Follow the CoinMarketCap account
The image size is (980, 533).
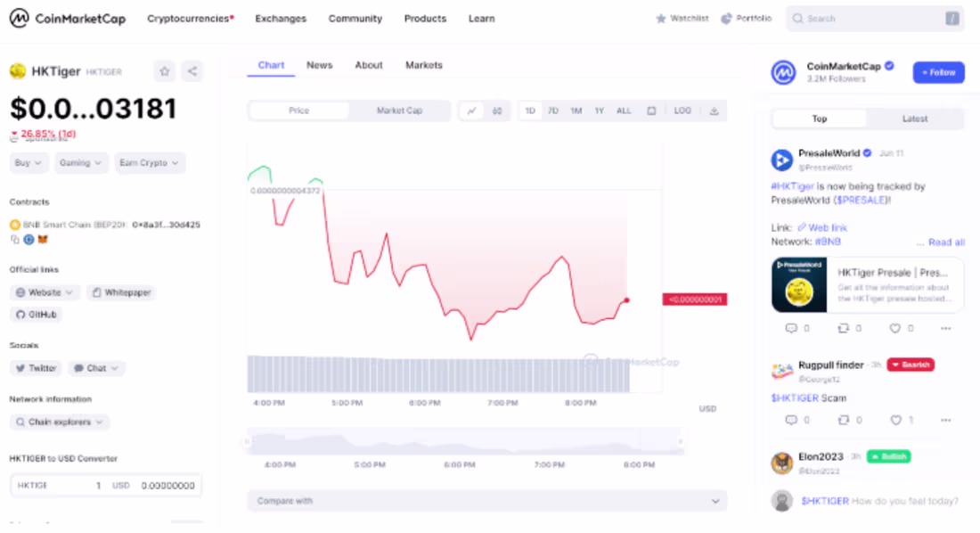pyautogui.click(x=938, y=72)
